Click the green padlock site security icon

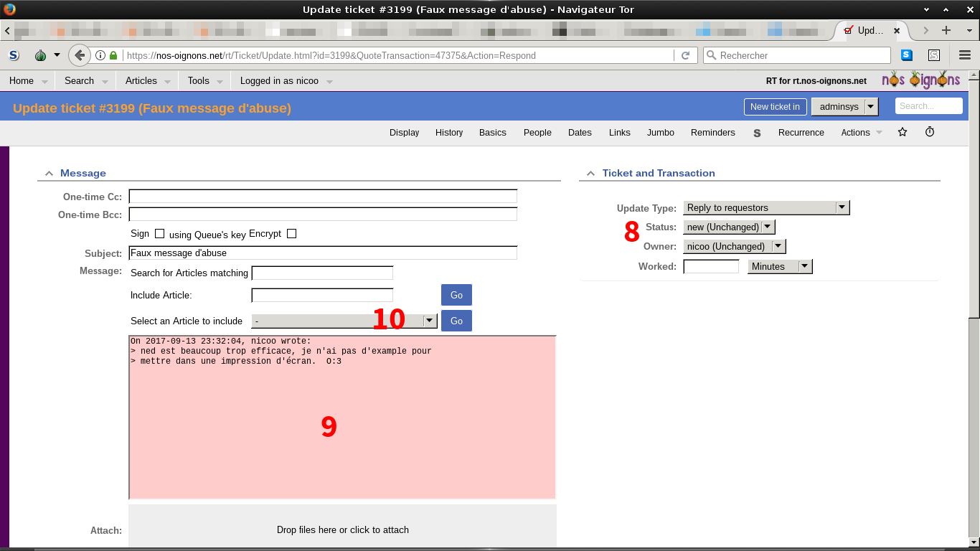tap(113, 55)
